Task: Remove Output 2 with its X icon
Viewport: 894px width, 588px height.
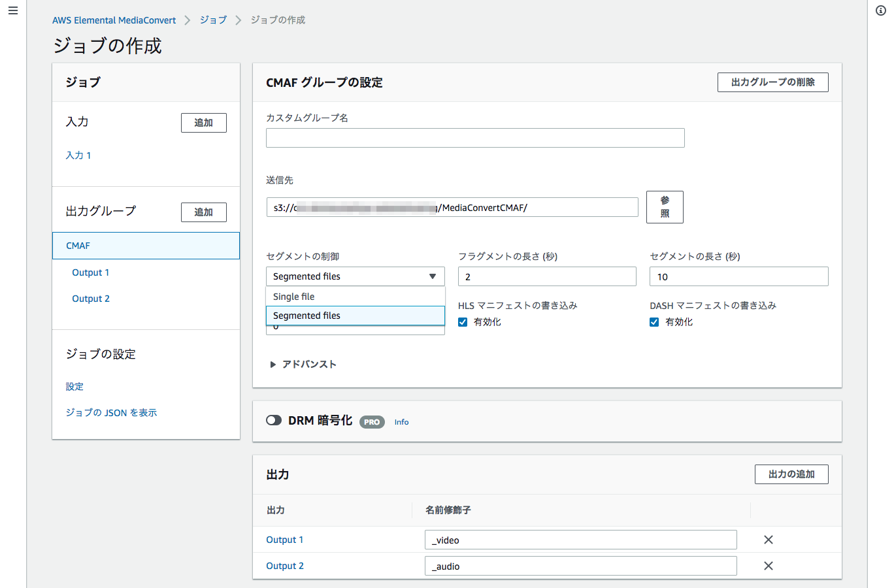Action: tap(768, 566)
